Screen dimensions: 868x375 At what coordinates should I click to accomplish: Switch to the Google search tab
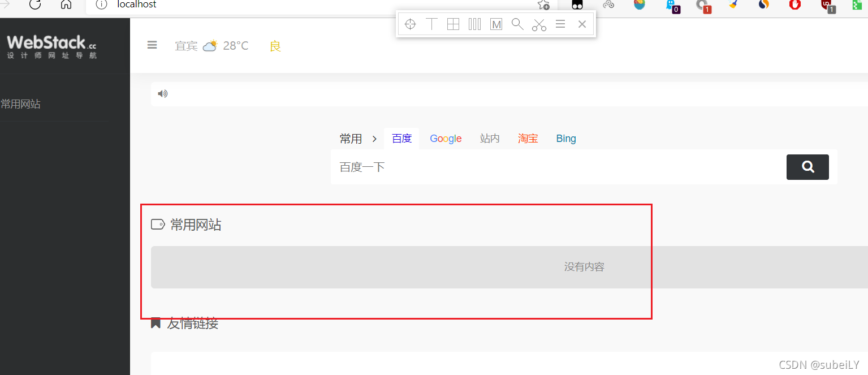click(x=446, y=138)
